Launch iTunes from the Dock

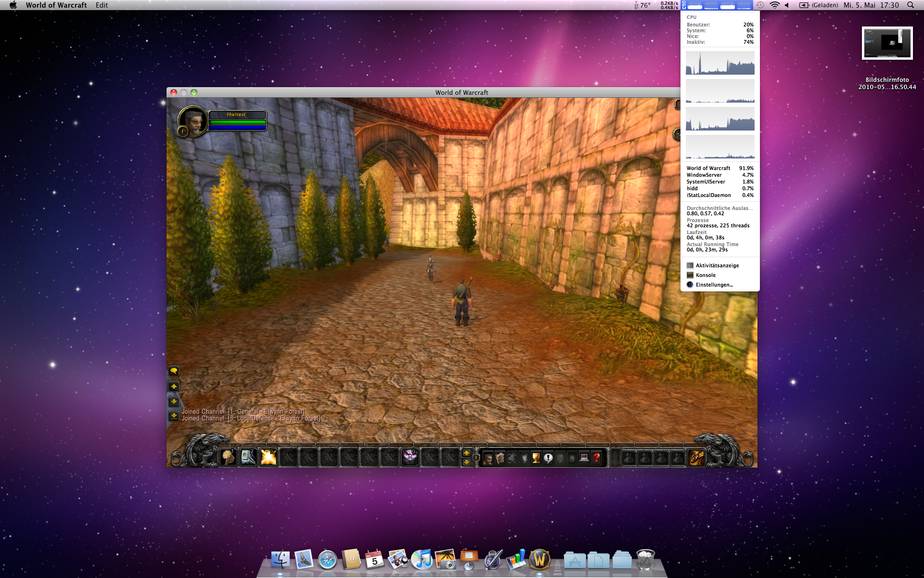click(x=422, y=560)
